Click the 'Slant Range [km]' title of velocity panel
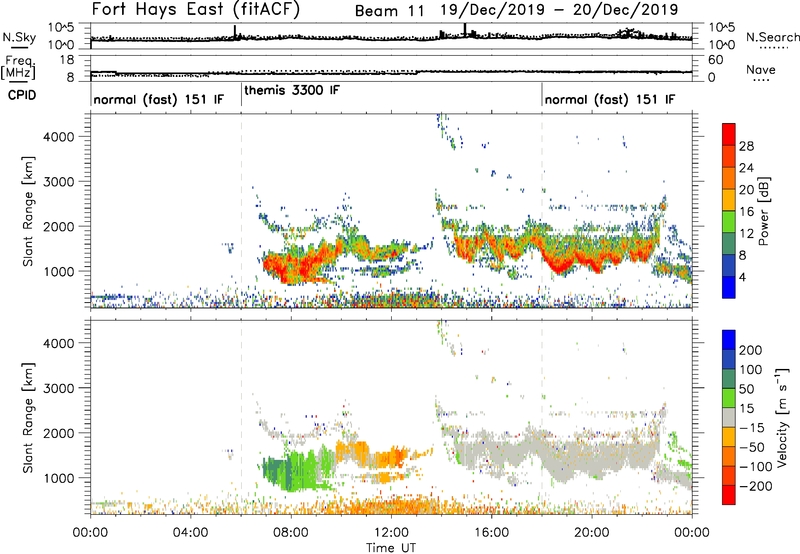The image size is (800, 554). [28, 417]
